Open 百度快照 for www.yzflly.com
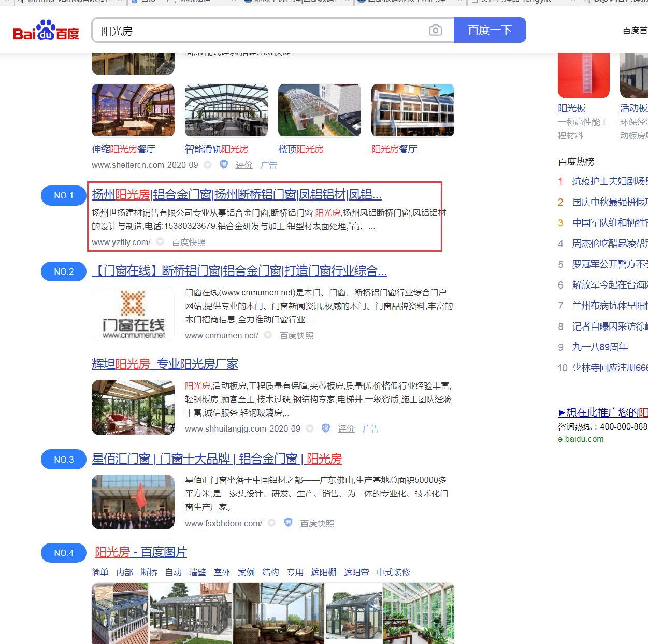 click(189, 242)
